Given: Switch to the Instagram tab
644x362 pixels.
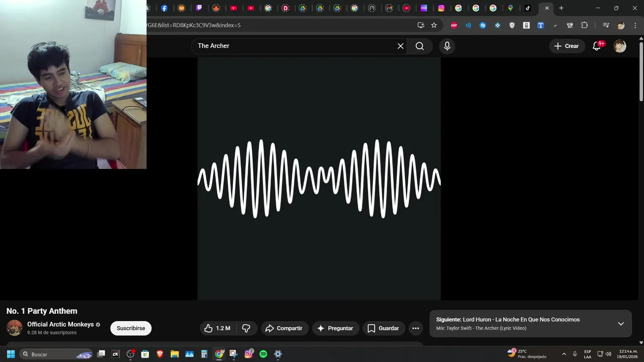Looking at the screenshot, I should coord(441,8).
